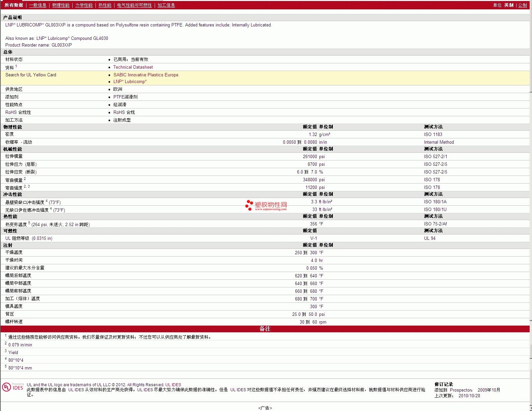The height and width of the screenshot is (411, 532).
Task: Click the 可燃性 section header
Action: 10,231
